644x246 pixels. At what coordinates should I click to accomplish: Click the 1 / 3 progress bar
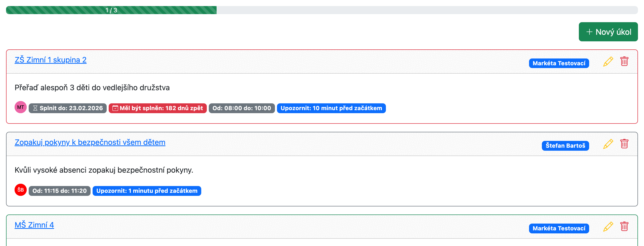322,10
